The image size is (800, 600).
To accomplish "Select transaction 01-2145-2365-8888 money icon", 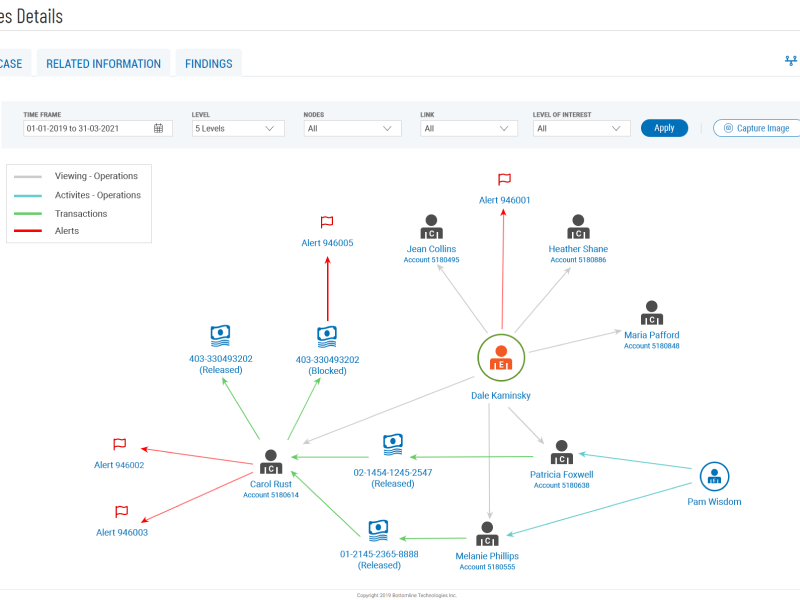I will pyautogui.click(x=378, y=529).
